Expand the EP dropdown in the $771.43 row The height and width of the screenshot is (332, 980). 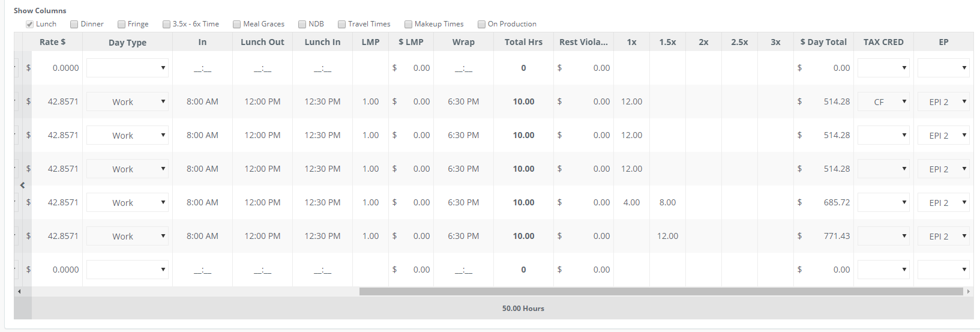pos(943,236)
